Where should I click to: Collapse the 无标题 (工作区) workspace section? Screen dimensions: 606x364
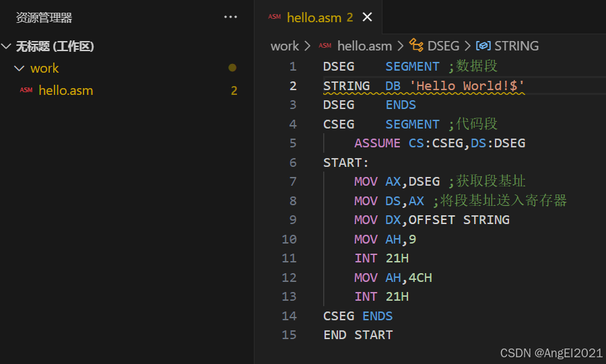click(x=6, y=46)
